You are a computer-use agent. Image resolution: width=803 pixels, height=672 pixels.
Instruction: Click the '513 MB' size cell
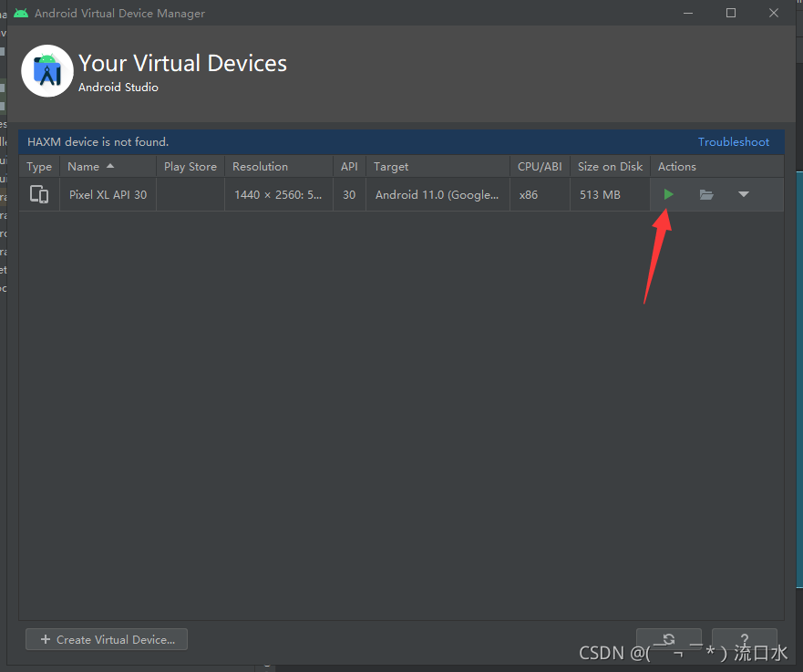coord(610,194)
